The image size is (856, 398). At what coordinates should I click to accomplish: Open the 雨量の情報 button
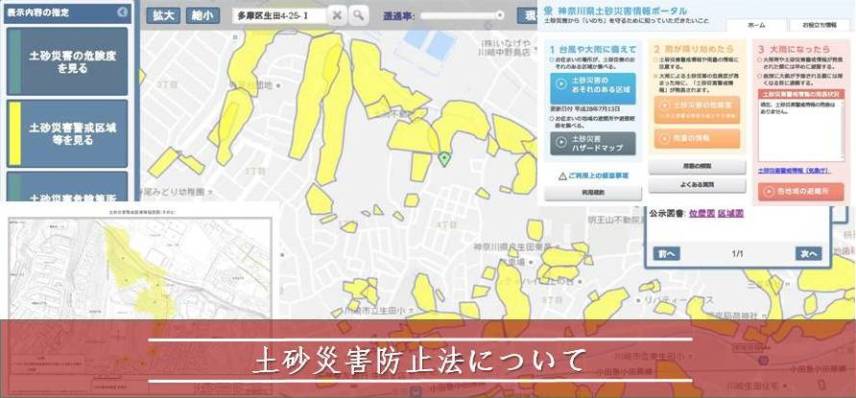pyautogui.click(x=697, y=138)
